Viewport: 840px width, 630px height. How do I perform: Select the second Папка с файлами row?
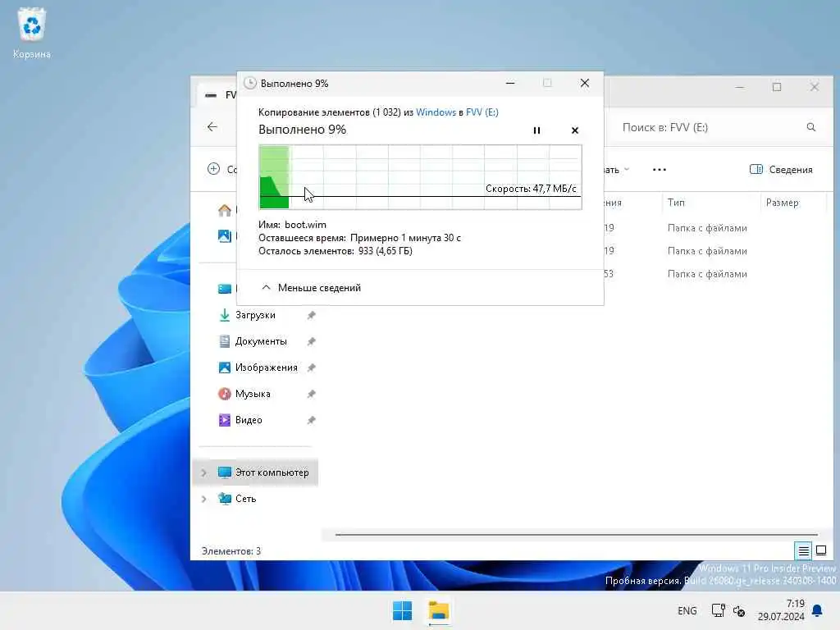pos(707,251)
